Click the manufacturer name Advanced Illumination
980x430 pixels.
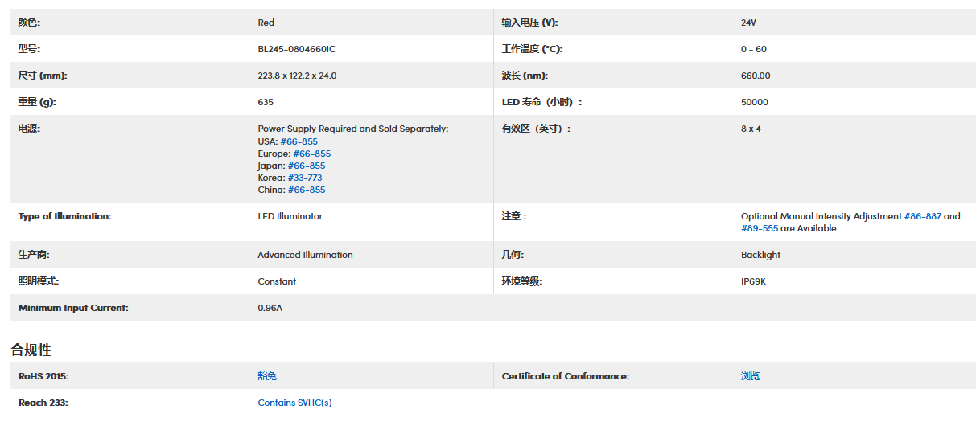pos(305,255)
